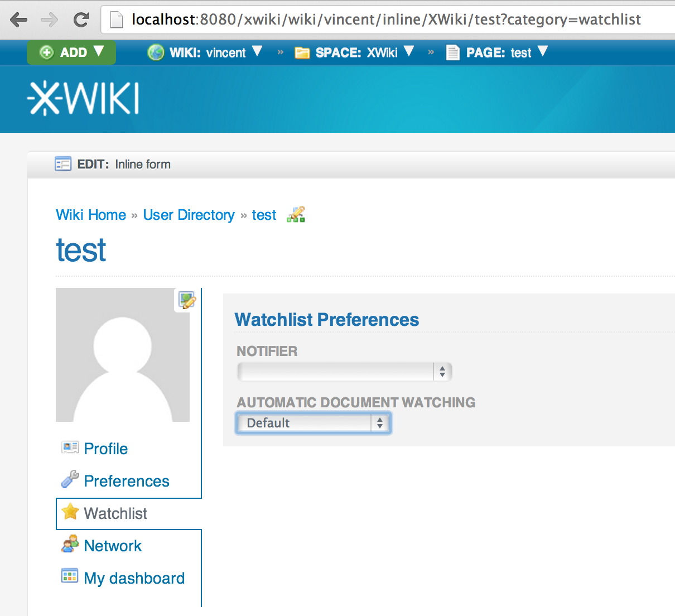Image resolution: width=675 pixels, height=616 pixels.
Task: Click the EDIT: Inline form label
Action: (124, 164)
